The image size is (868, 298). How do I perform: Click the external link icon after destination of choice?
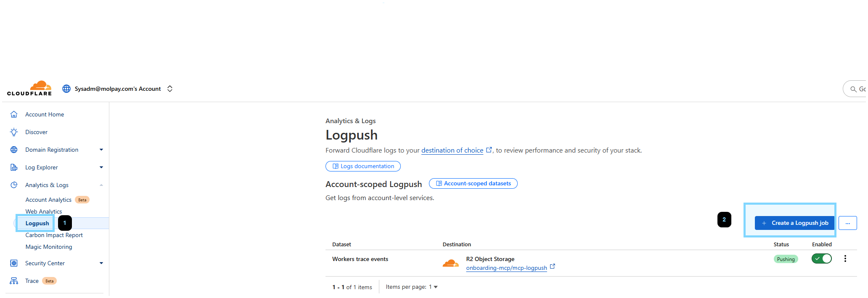[x=489, y=150]
